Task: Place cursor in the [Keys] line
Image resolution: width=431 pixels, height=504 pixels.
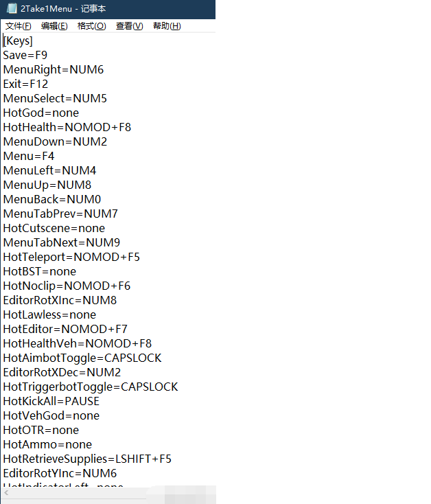Action: click(x=18, y=41)
